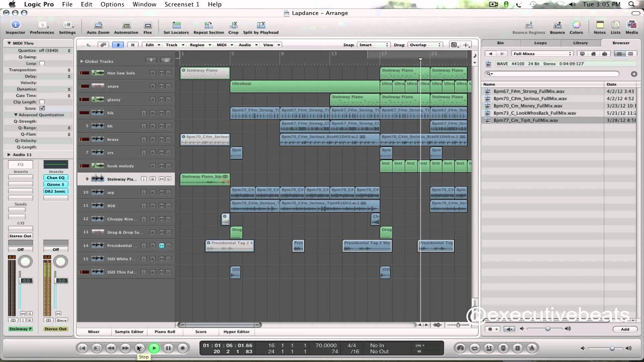Click the Bnce button on the output strip
Image resolution: width=644 pixels, height=362 pixels.
tap(62, 320)
